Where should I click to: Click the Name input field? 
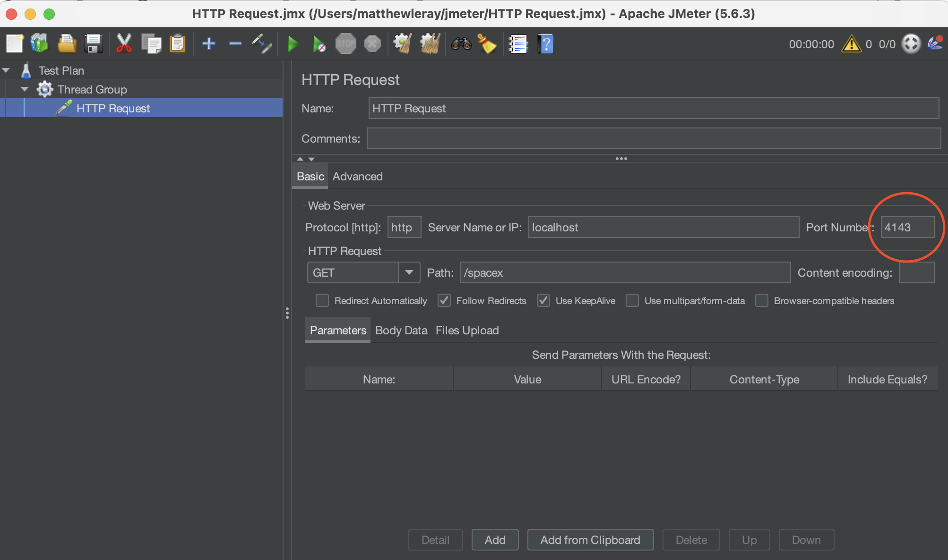point(654,108)
